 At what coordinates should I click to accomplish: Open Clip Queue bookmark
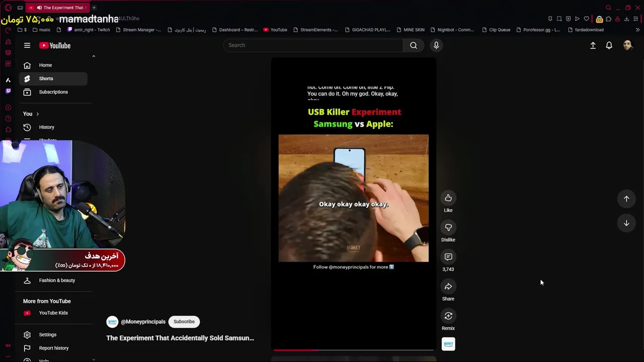click(496, 30)
